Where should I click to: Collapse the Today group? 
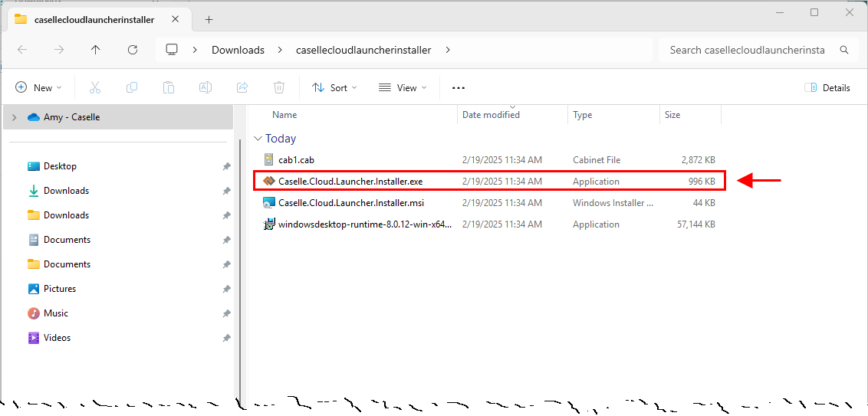pyautogui.click(x=257, y=139)
